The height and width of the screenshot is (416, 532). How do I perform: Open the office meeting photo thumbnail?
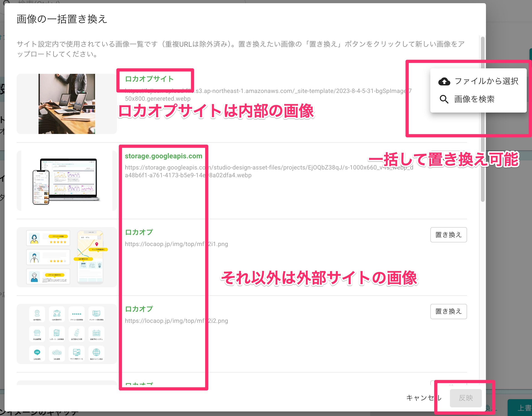pos(67,104)
